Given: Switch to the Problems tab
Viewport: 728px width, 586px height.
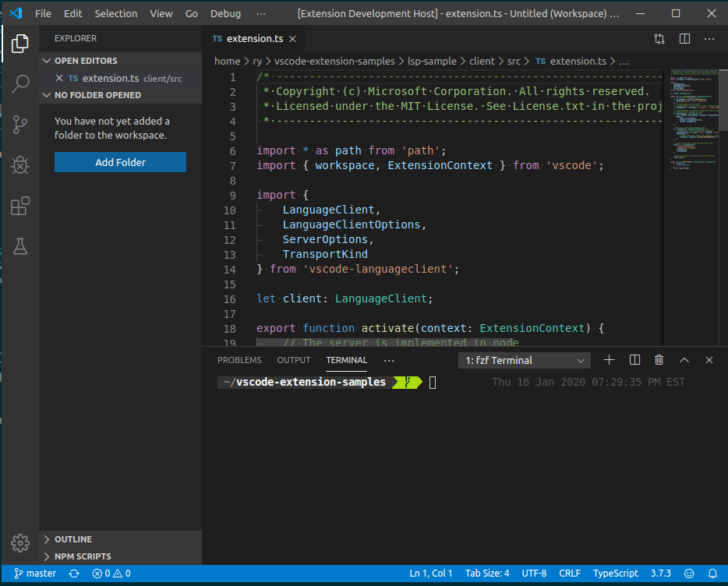Looking at the screenshot, I should click(x=239, y=360).
